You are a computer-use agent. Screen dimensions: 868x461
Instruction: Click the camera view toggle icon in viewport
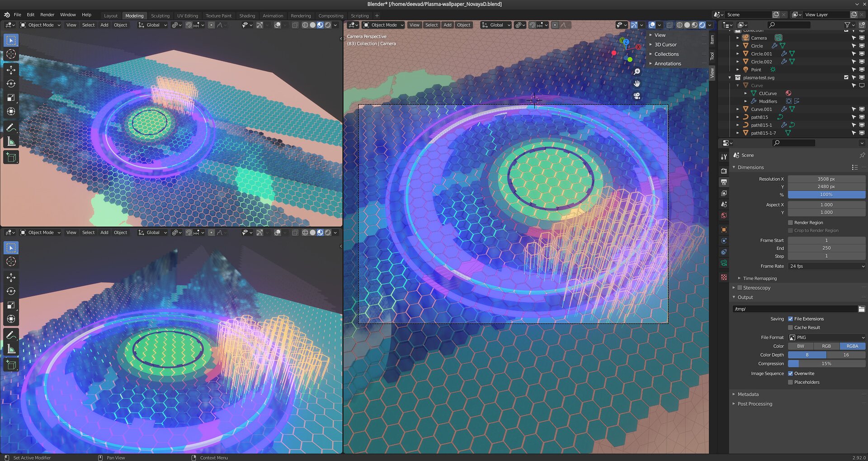coord(637,96)
